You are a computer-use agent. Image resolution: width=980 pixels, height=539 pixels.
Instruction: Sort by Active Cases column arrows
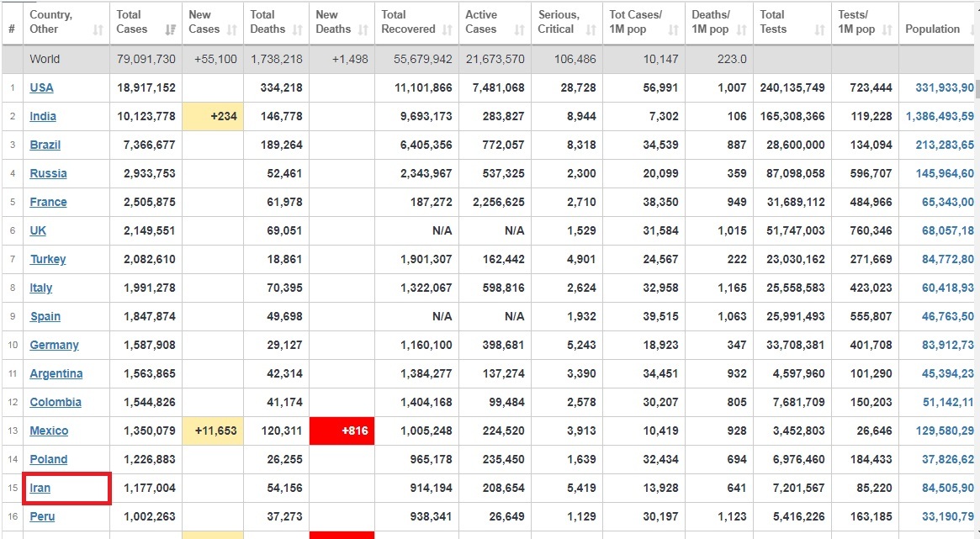click(519, 29)
